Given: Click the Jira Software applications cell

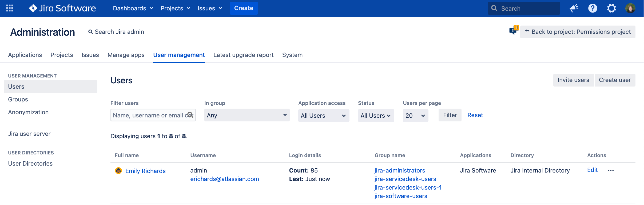Looking at the screenshot, I should coord(478,170).
